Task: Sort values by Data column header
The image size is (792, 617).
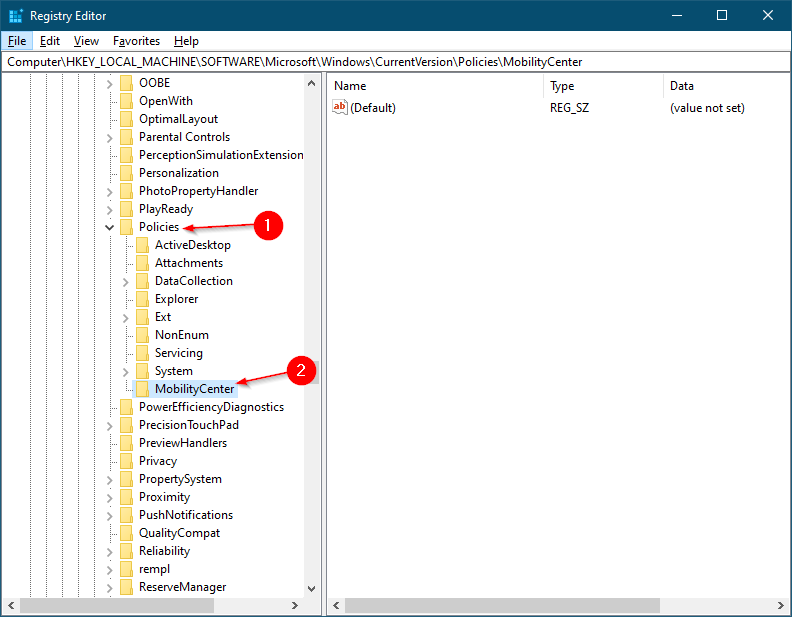Action: [727, 86]
